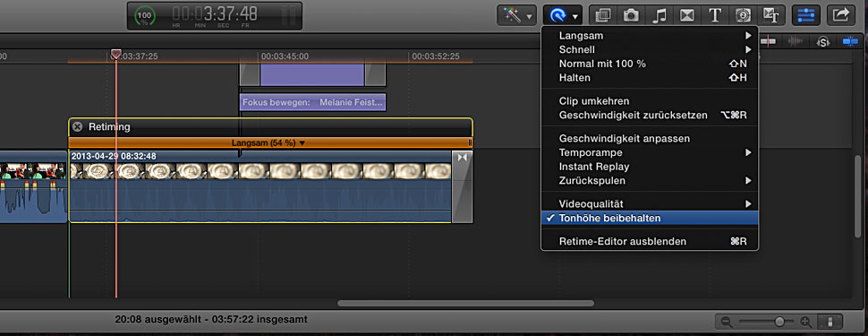The image size is (868, 336).
Task: Toggle the solo S button
Action: click(x=823, y=42)
